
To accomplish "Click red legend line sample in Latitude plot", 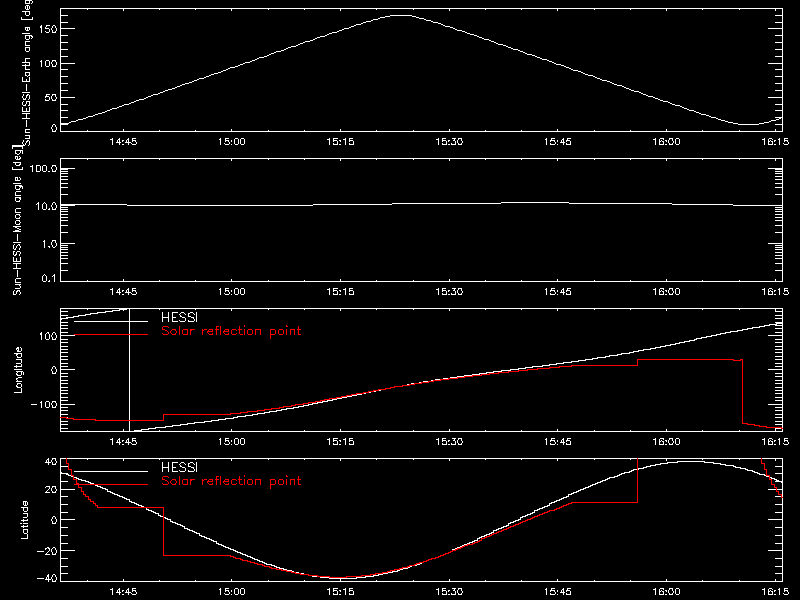I will coord(111,485).
